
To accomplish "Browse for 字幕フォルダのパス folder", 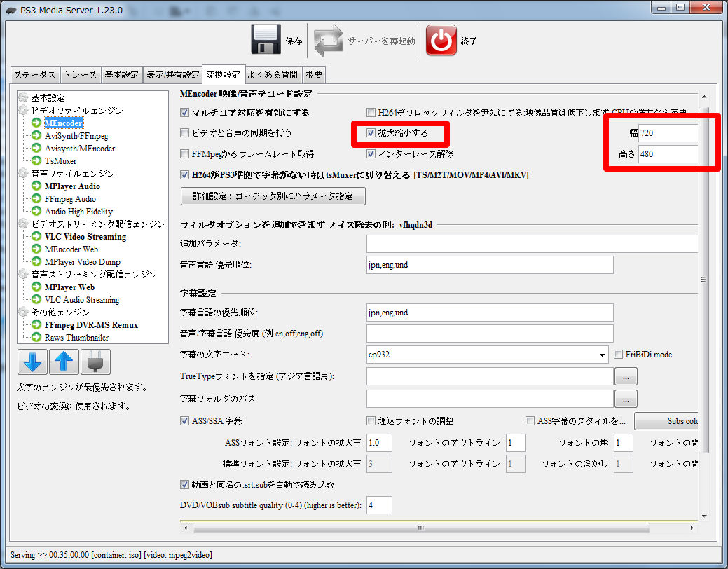I will coord(626,399).
